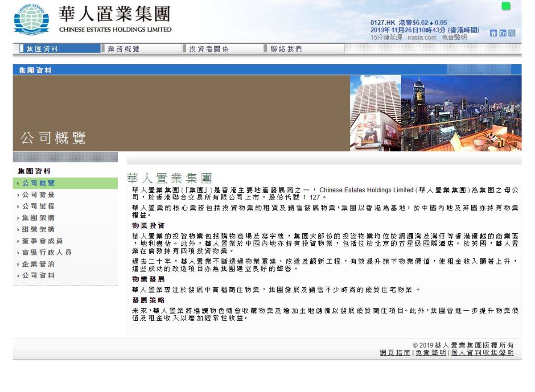Click the 集團資料 sidebar section header
535x392 pixels.
click(34, 171)
